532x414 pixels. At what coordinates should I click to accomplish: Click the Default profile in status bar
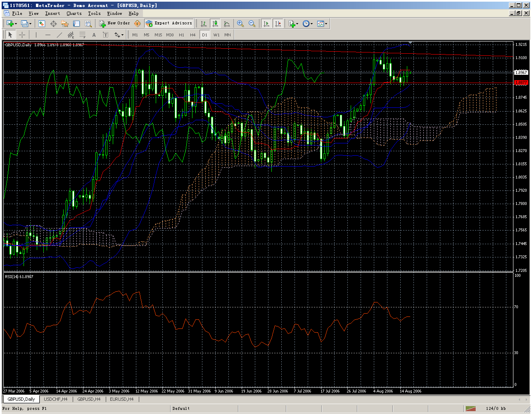[181, 409]
